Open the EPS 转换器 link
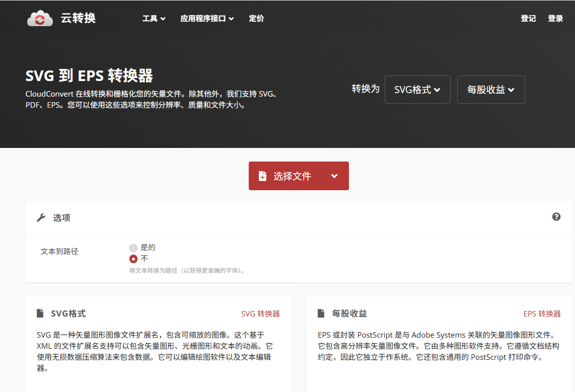The height and width of the screenshot is (392, 575). pos(542,313)
